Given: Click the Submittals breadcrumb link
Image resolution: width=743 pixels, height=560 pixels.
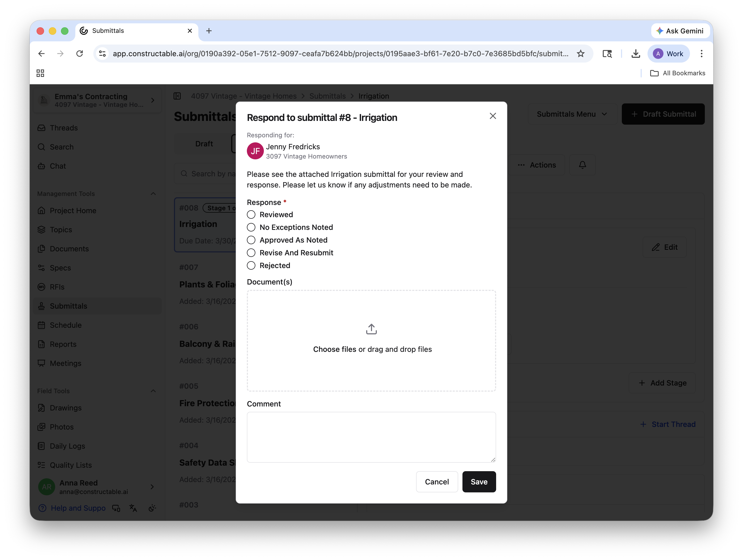Looking at the screenshot, I should pyautogui.click(x=327, y=96).
